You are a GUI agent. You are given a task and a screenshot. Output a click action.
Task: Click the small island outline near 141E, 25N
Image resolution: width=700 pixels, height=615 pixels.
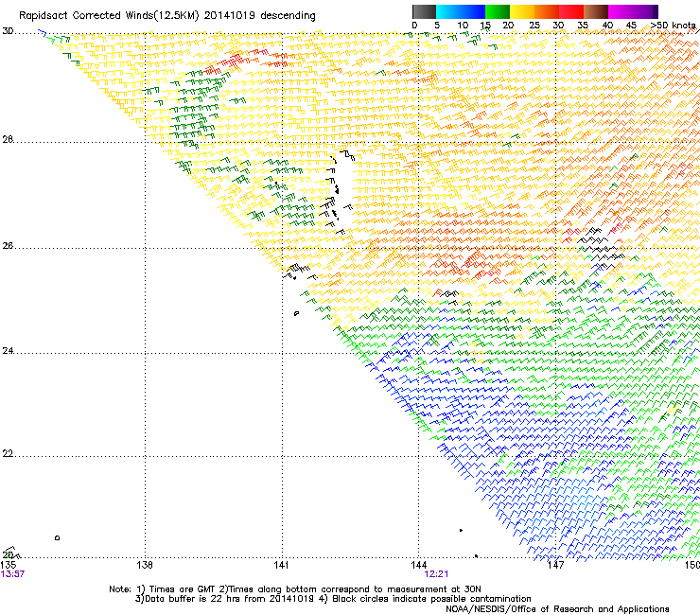click(296, 313)
